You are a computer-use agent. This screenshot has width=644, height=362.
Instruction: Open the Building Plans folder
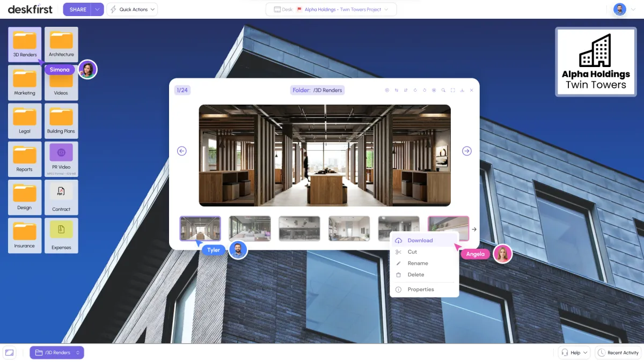click(61, 121)
